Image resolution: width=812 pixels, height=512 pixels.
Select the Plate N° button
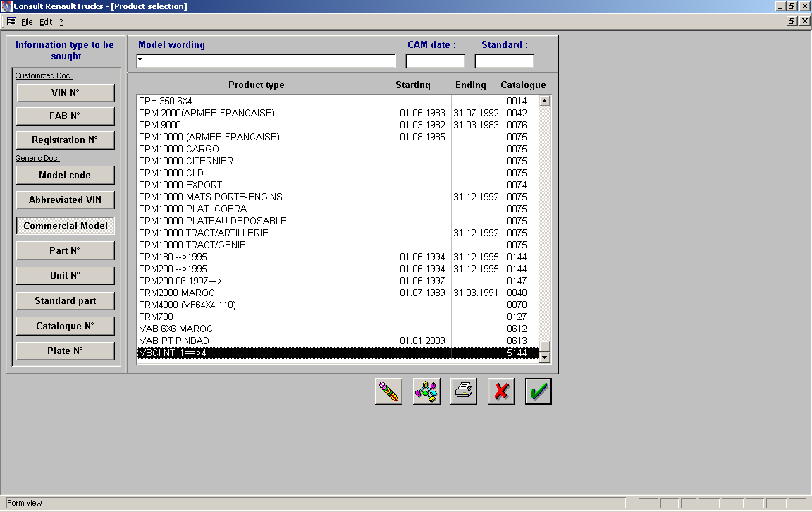[x=66, y=351]
